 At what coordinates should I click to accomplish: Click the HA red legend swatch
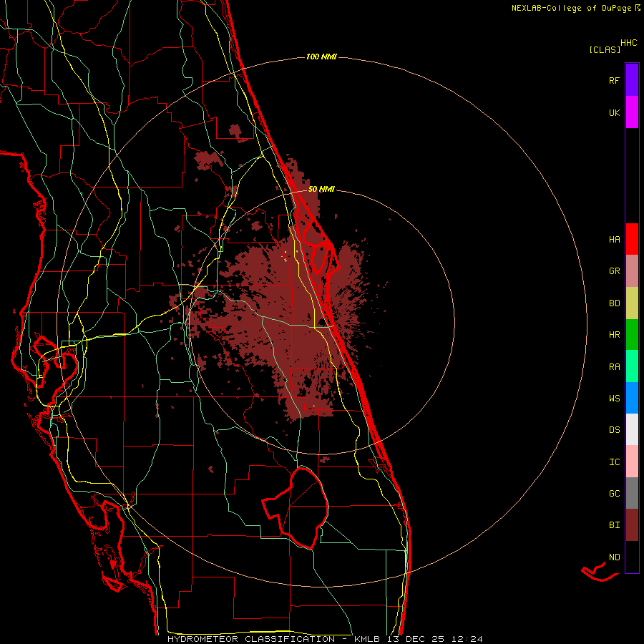coord(632,239)
